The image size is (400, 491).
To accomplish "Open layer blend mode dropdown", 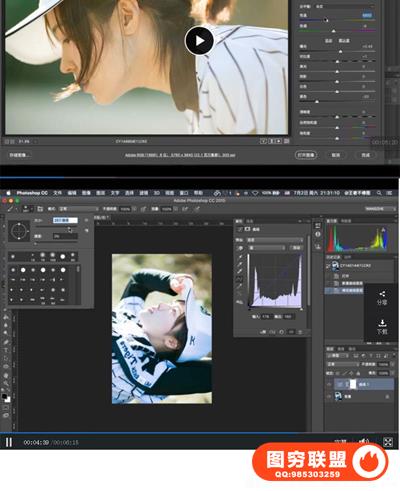I will [x=342, y=364].
